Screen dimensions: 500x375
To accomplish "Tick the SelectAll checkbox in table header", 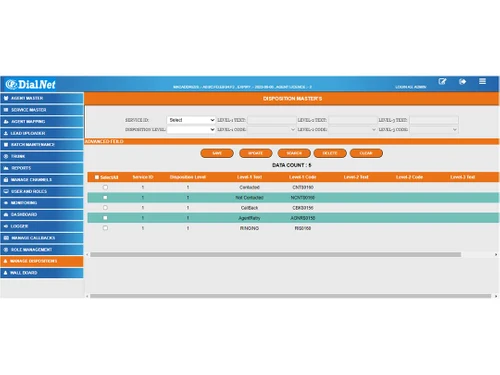I will click(x=97, y=177).
